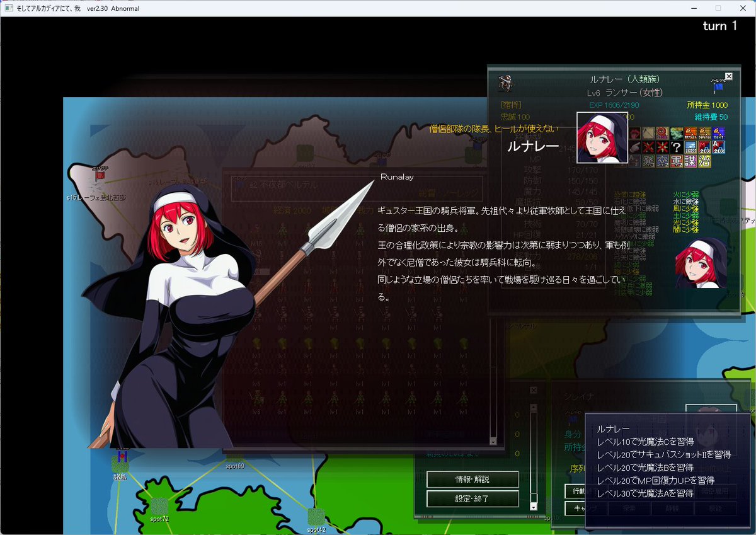Click the 風に少強 resistance entry
This screenshot has width=756, height=535.
coord(686,209)
